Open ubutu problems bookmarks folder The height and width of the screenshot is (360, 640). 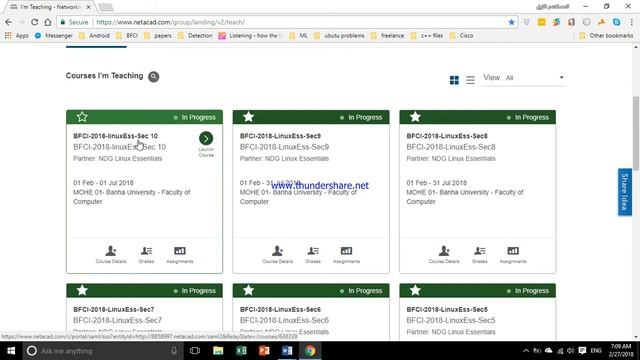[339, 36]
